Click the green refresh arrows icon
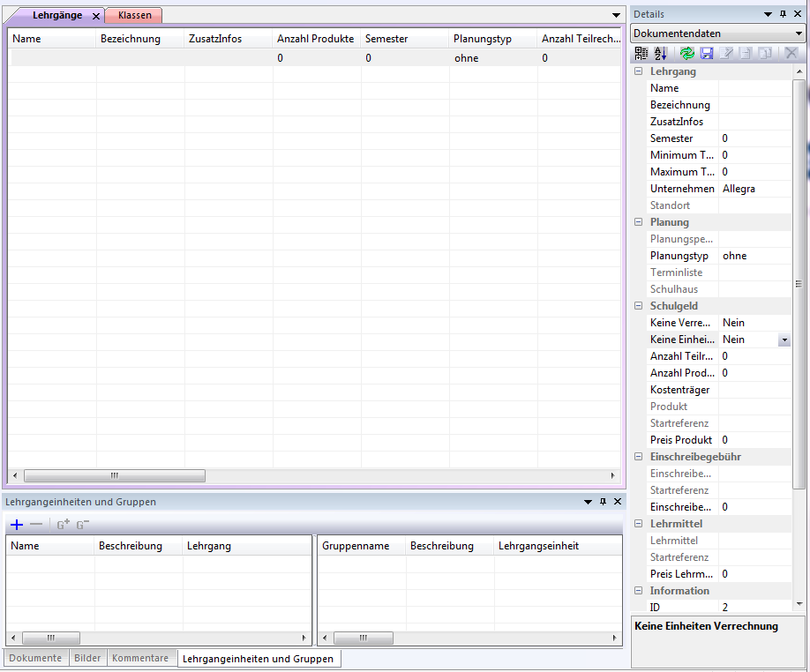 tap(687, 54)
